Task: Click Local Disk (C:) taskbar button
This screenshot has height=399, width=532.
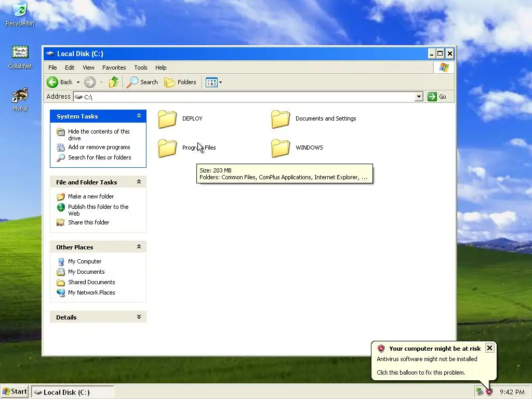Action: coord(73,392)
